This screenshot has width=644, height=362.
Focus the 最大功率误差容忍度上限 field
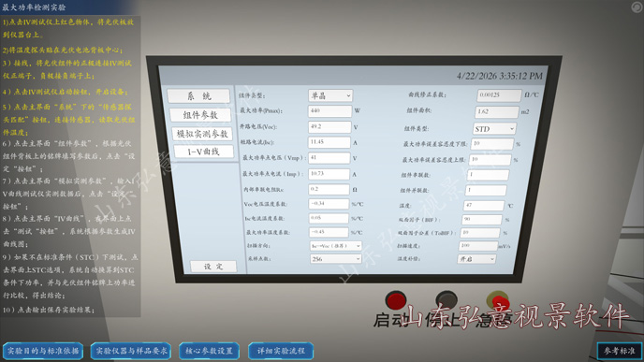tap(490, 159)
